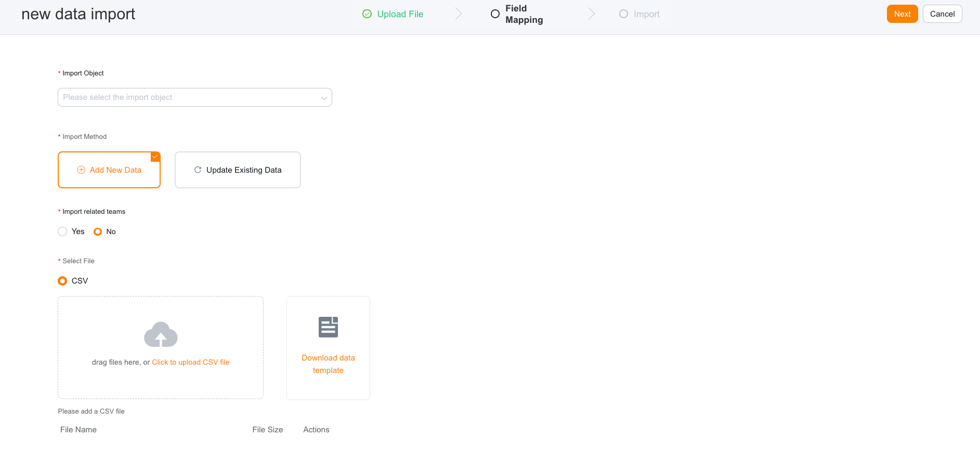980x450 pixels.
Task: Expand the import object dropdown arrow
Action: 324,98
